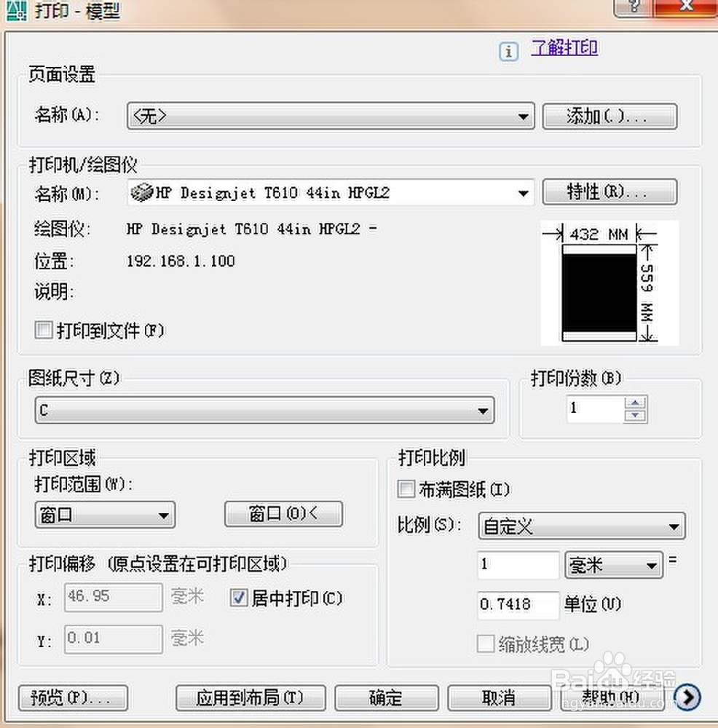
Task: Toggle the 打印到文件(F) checkbox
Action: click(x=43, y=330)
